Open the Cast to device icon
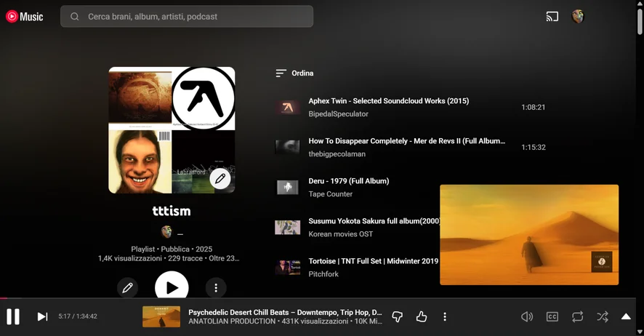This screenshot has width=644, height=336. 552,17
